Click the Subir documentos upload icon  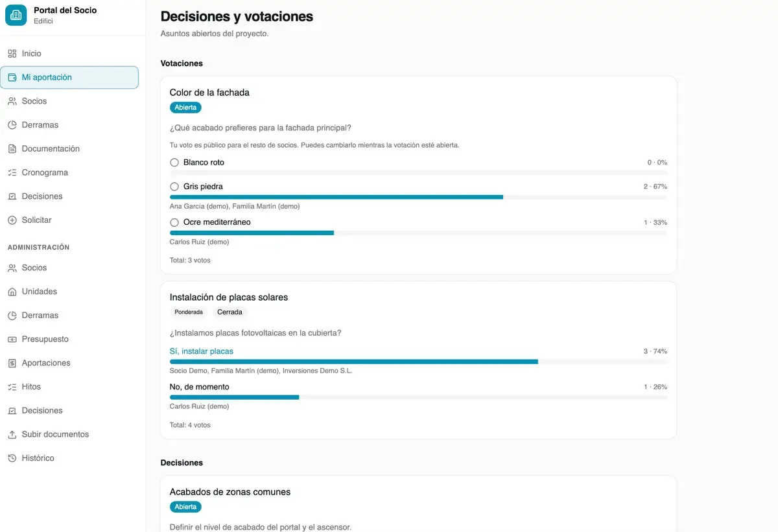click(12, 435)
